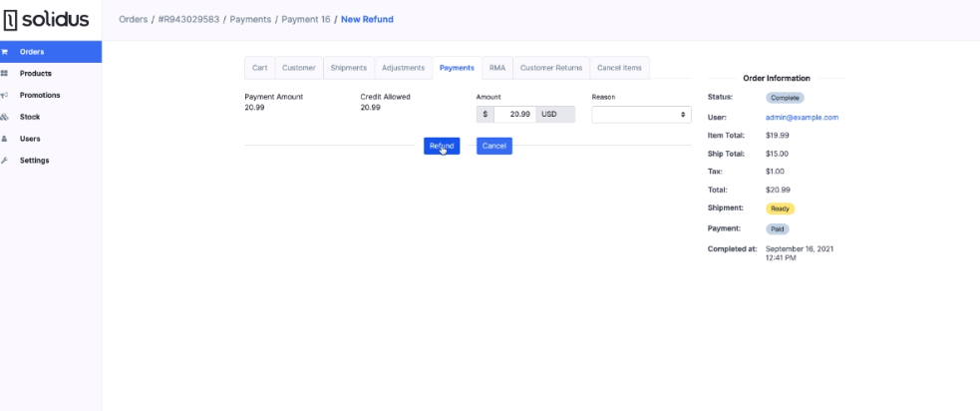This screenshot has width=980, height=411.
Task: Click the Solidus logo
Action: click(46, 20)
